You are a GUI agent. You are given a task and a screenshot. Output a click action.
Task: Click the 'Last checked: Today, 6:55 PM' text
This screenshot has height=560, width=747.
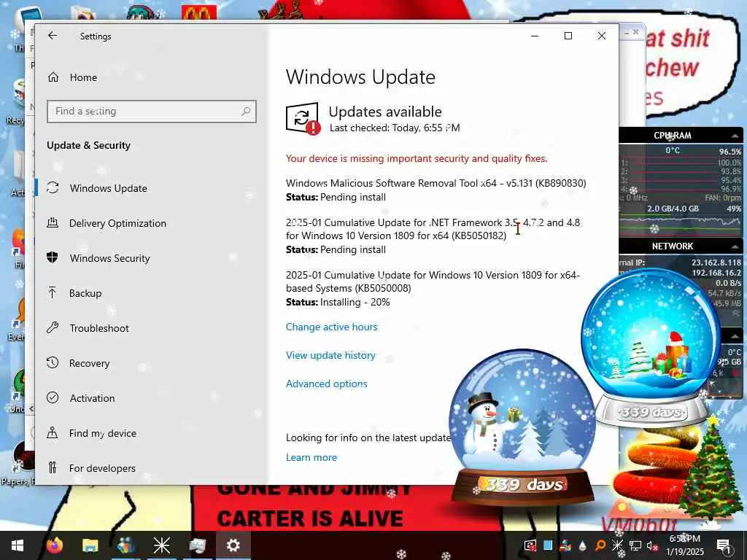tap(395, 128)
